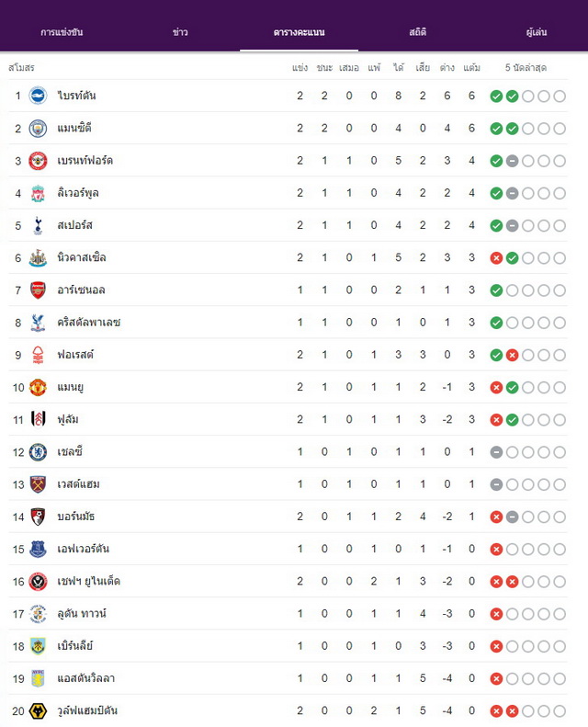Click Brighton's first green win indicator
The width and height of the screenshot is (588, 727).
point(496,96)
